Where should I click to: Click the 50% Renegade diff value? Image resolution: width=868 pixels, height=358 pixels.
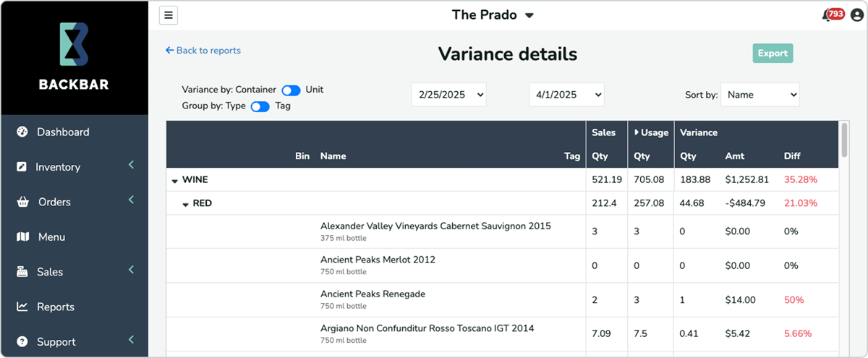[x=794, y=300]
